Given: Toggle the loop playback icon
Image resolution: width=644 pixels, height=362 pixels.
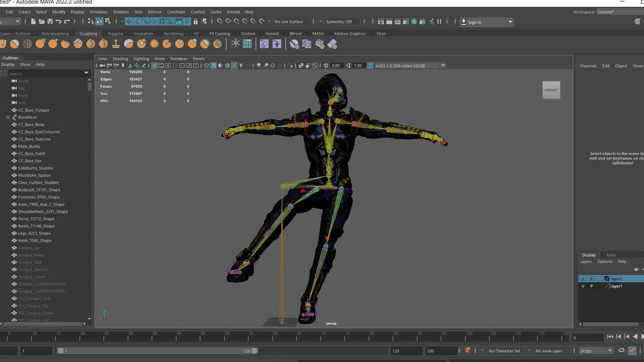Looking at the screenshot, I should [x=621, y=351].
